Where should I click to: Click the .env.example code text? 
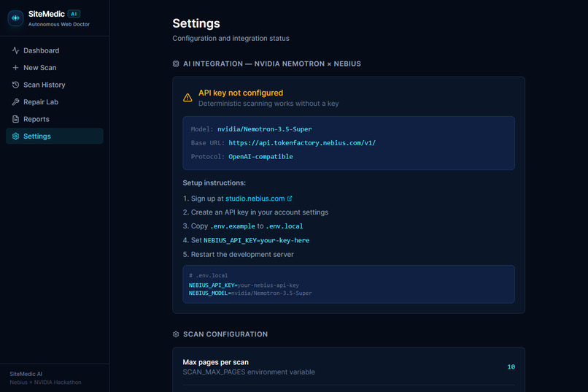point(233,226)
